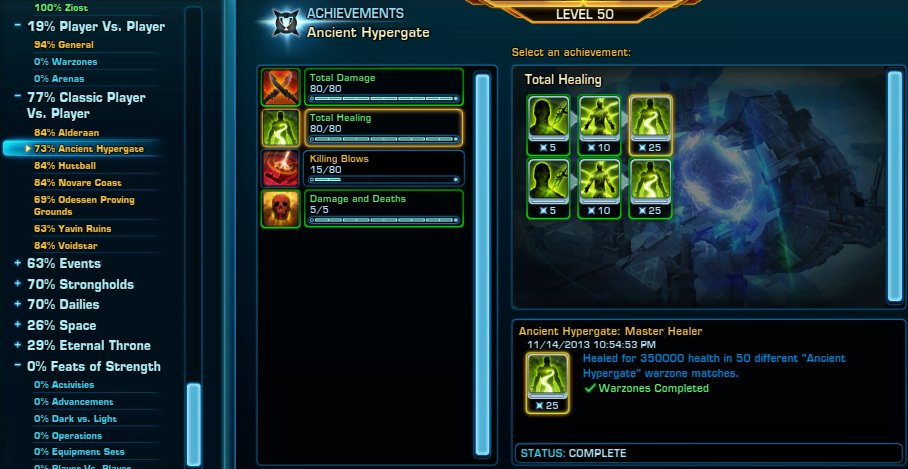Viewport: 908px width, 469px height.
Task: Click the Damage and Deaths skull icon
Action: (x=281, y=208)
